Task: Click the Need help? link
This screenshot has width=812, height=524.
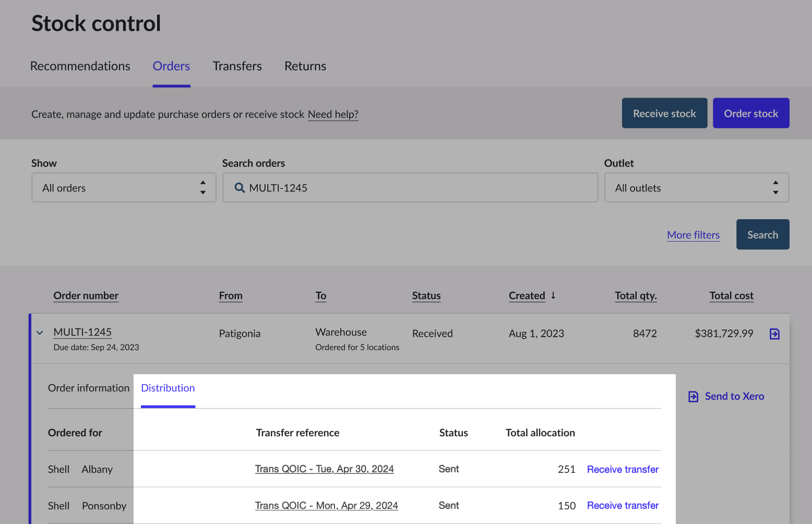Action: (333, 114)
